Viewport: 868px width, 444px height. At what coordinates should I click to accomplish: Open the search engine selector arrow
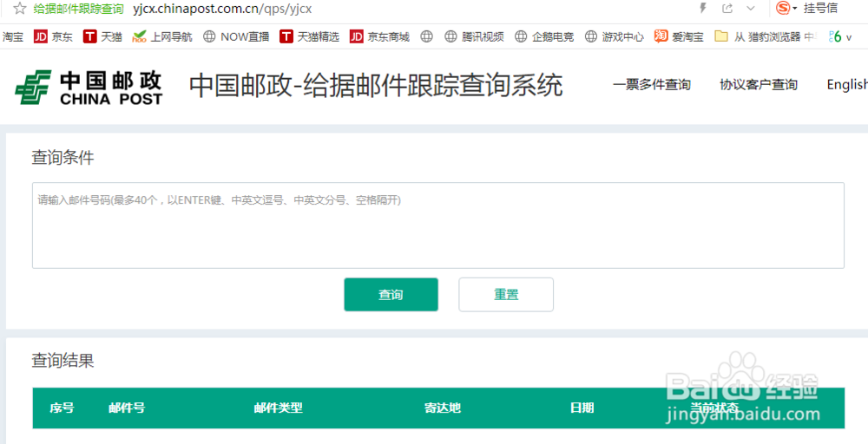click(x=795, y=9)
